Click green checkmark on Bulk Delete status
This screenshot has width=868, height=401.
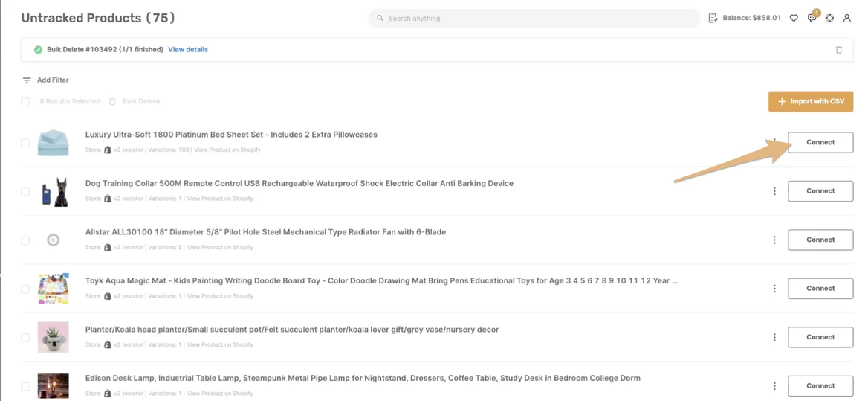coord(38,50)
